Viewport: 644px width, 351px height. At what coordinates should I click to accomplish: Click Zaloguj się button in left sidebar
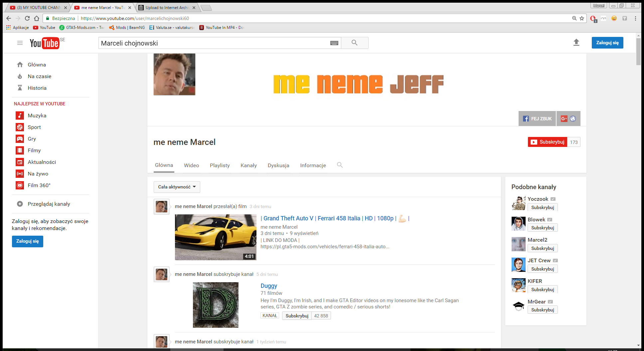pyautogui.click(x=28, y=241)
